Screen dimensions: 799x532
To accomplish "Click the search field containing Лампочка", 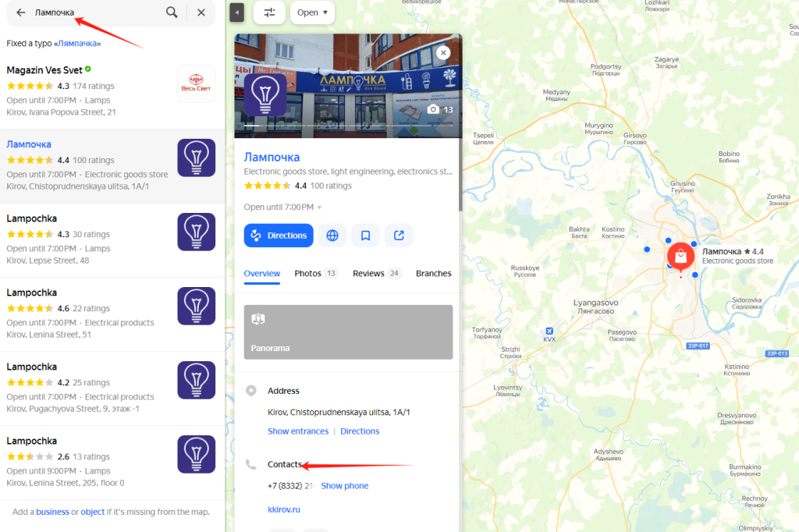I will [x=97, y=12].
